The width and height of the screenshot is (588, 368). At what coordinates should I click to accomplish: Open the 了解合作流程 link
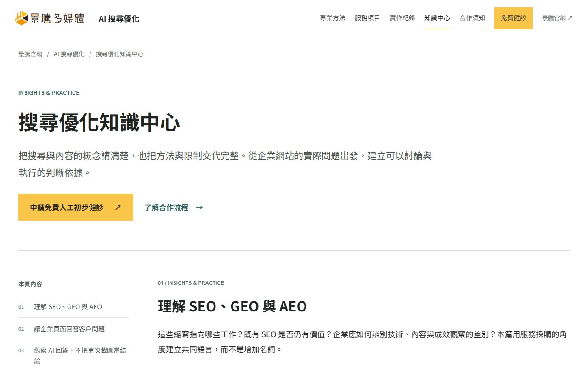(166, 207)
